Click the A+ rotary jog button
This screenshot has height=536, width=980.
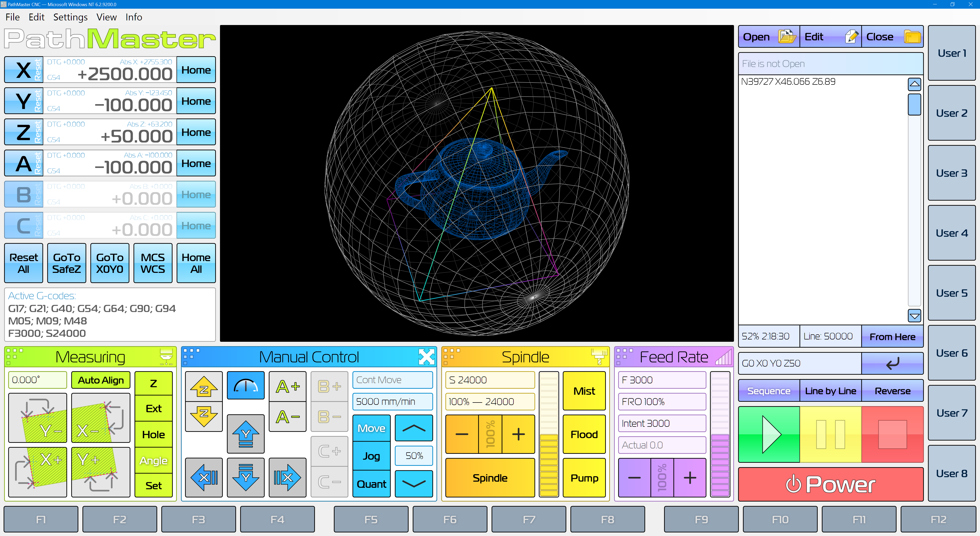click(x=287, y=386)
